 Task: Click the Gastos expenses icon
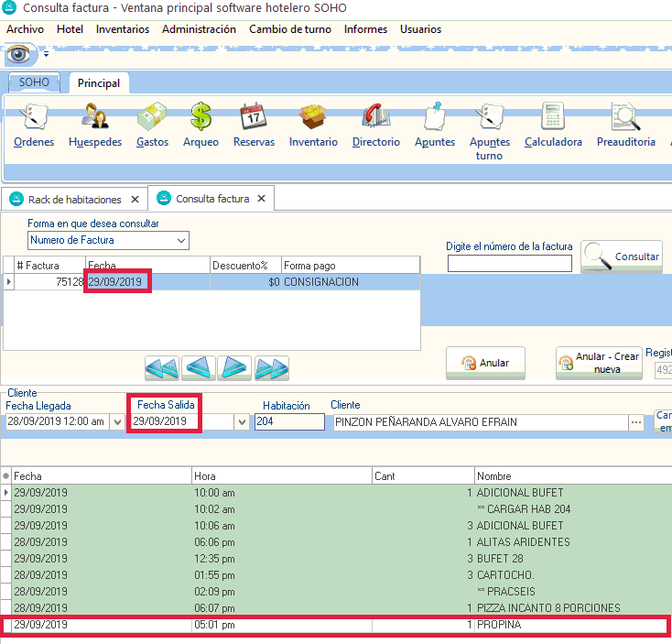152,125
